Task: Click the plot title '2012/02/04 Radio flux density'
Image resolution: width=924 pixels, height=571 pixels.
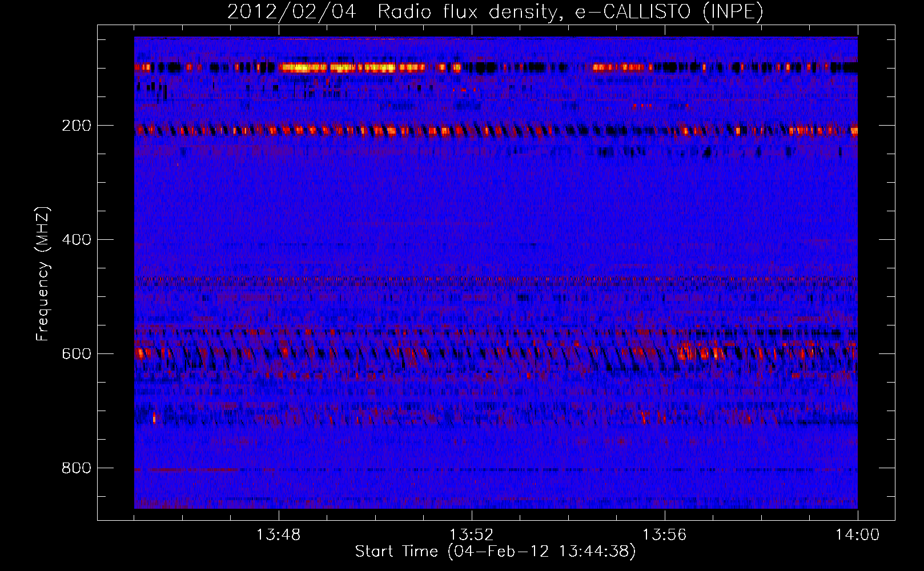Action: click(x=495, y=11)
